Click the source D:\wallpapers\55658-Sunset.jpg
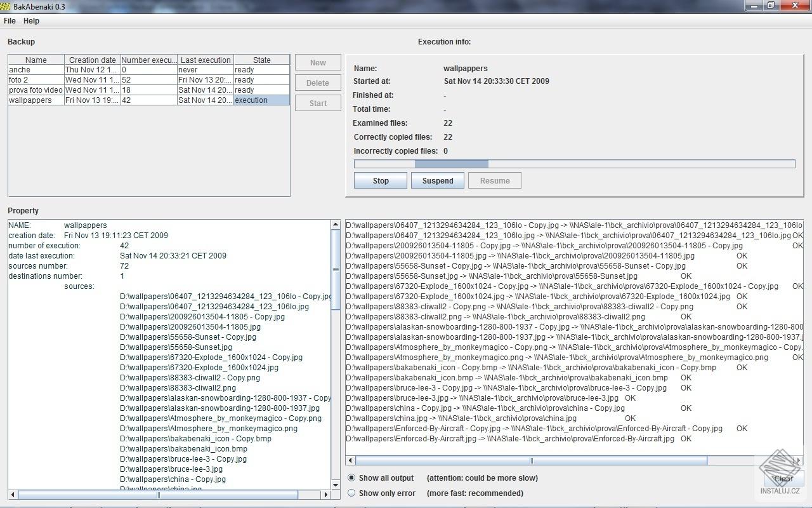 click(176, 347)
